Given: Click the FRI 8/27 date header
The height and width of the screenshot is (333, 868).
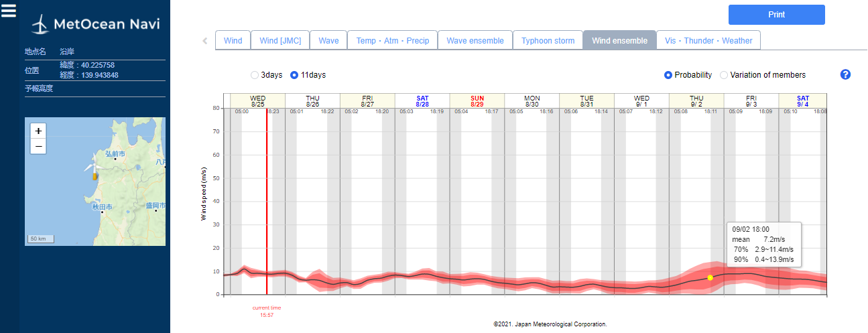Looking at the screenshot, I should click(x=367, y=101).
